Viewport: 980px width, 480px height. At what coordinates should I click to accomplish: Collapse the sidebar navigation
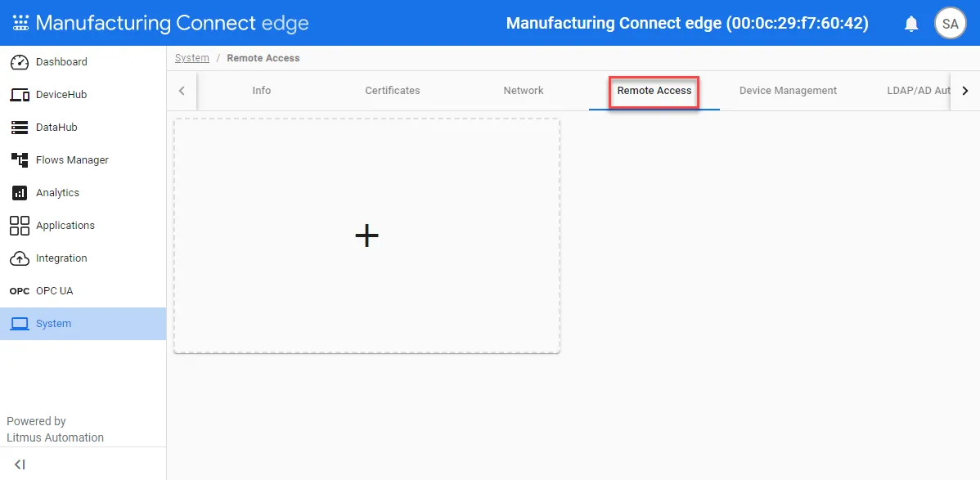tap(20, 464)
